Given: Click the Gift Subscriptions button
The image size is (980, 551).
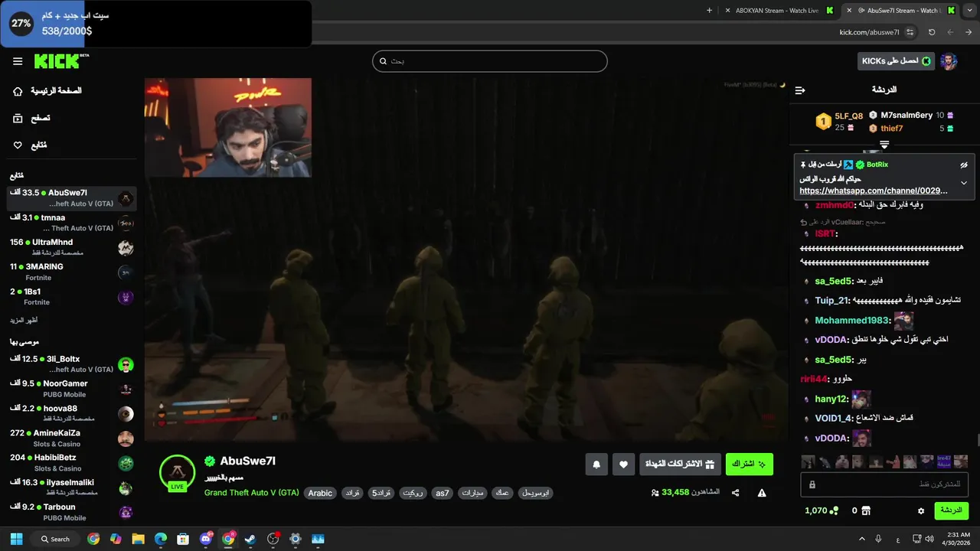Looking at the screenshot, I should (x=681, y=465).
